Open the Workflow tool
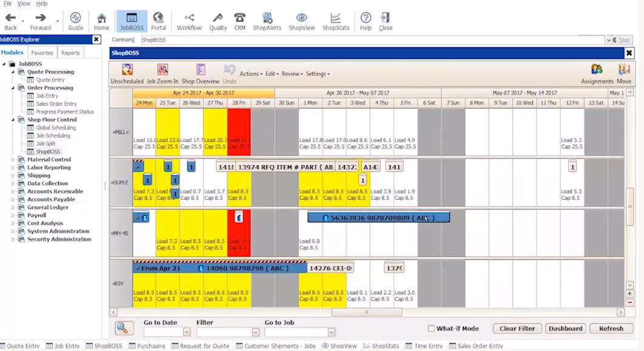Screen dimensions: 644x351 (x=189, y=18)
